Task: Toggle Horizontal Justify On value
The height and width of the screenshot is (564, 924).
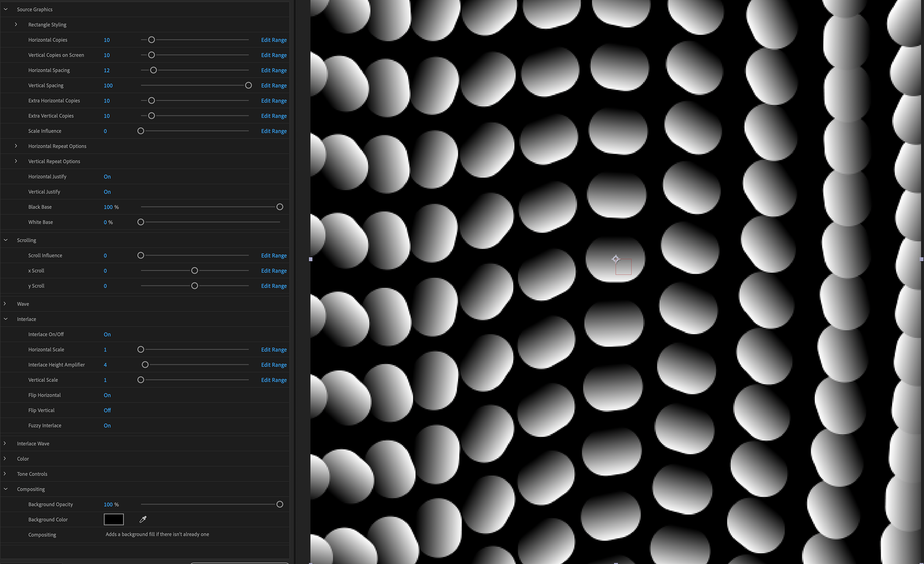Action: (x=107, y=177)
